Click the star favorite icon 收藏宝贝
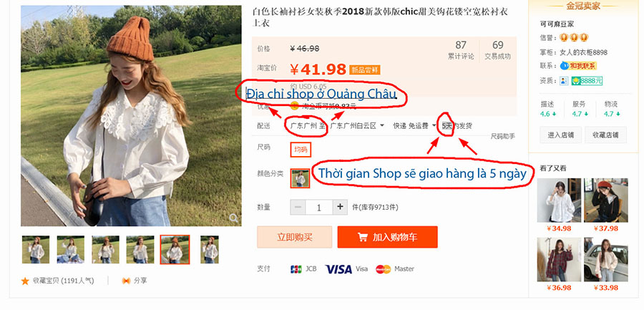The image size is (644, 310). pos(25,281)
